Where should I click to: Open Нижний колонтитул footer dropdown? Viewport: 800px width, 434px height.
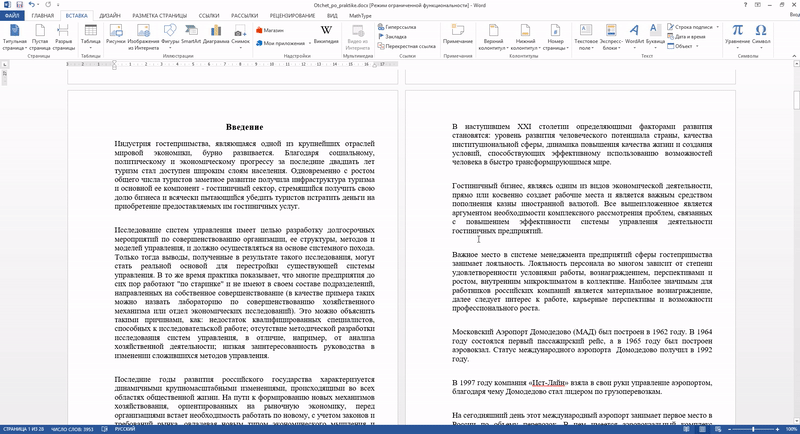click(x=525, y=36)
